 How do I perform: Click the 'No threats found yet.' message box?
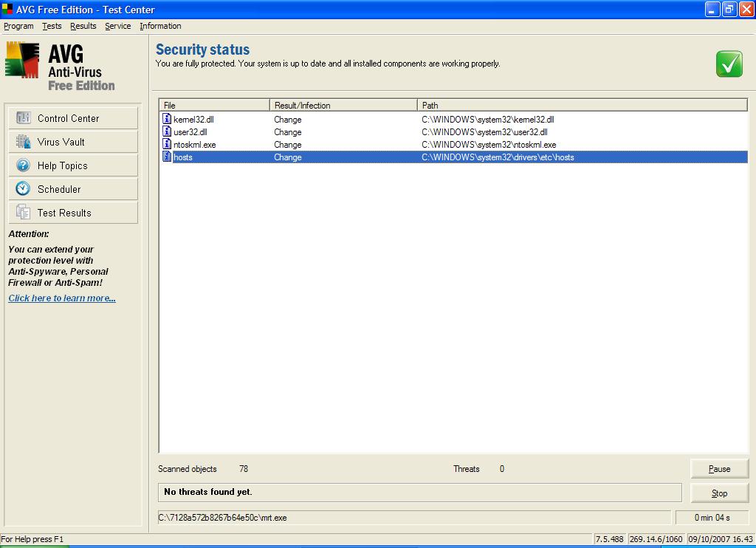pyautogui.click(x=420, y=493)
